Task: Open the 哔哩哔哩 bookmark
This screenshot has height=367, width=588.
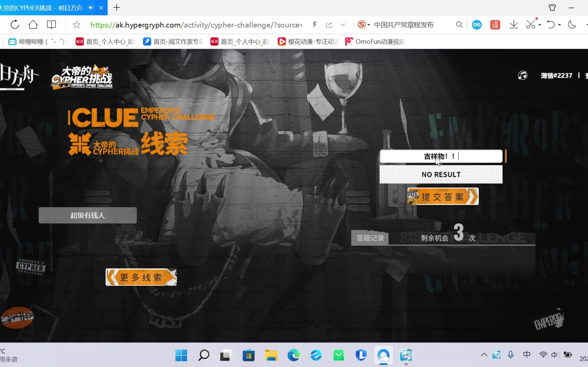Action: point(38,42)
